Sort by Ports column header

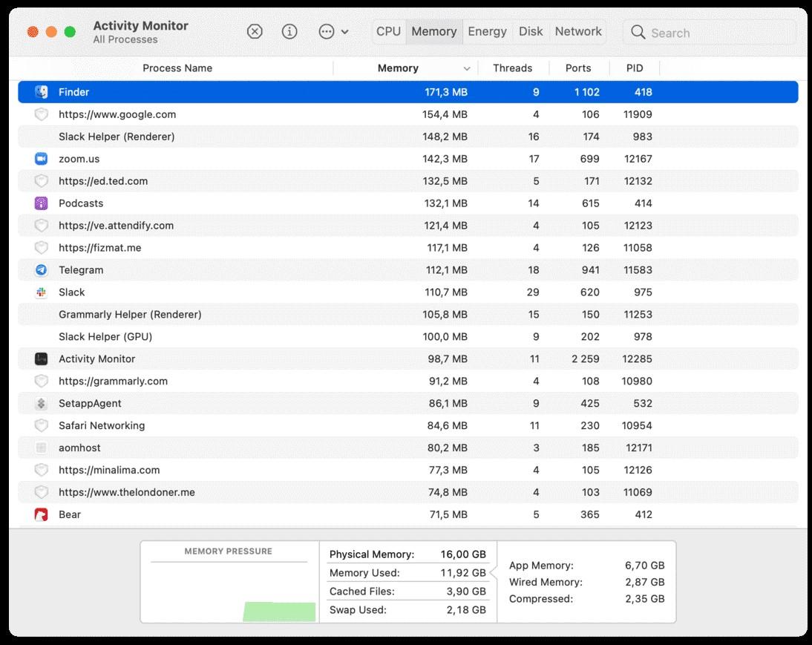578,68
